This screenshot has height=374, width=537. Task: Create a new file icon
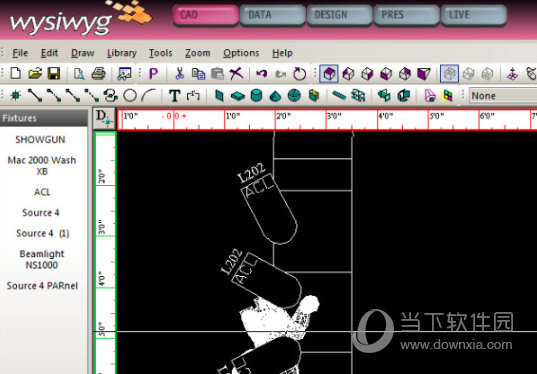(x=16, y=74)
